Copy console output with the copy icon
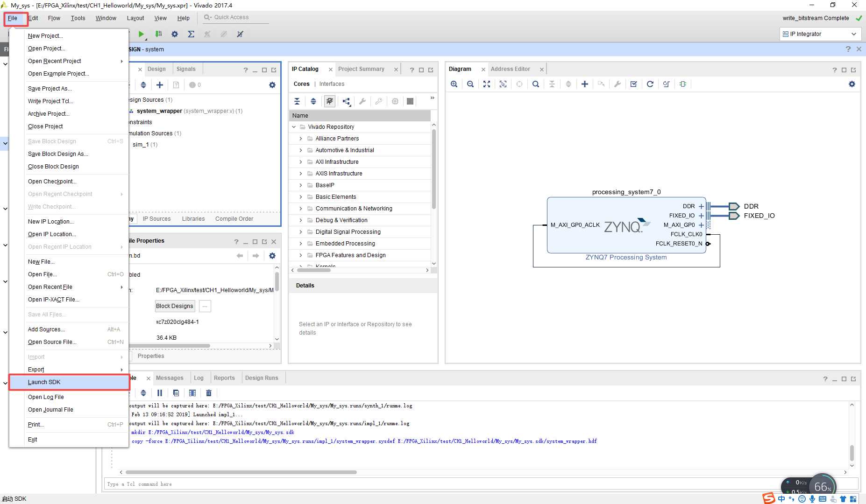This screenshot has width=866, height=504. pyautogui.click(x=176, y=393)
